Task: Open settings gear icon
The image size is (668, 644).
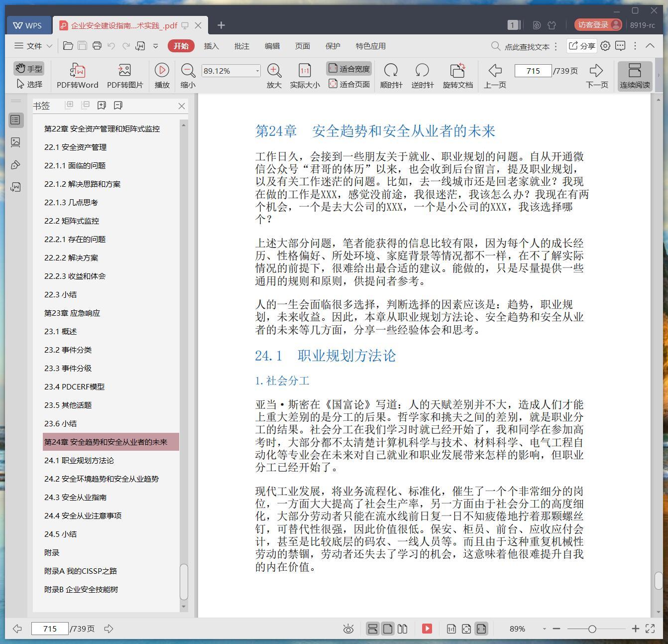Action: [x=605, y=46]
